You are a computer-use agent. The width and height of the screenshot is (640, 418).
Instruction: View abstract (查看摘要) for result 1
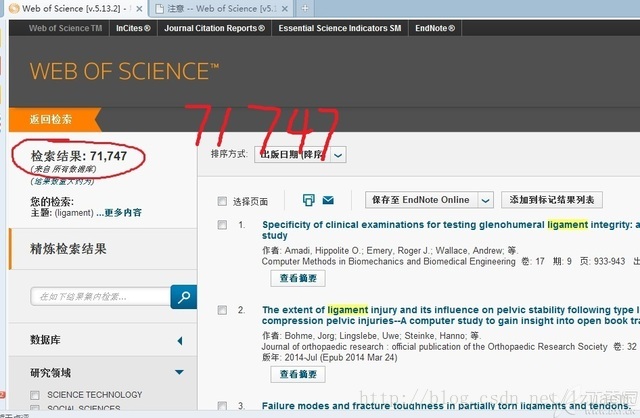click(298, 278)
